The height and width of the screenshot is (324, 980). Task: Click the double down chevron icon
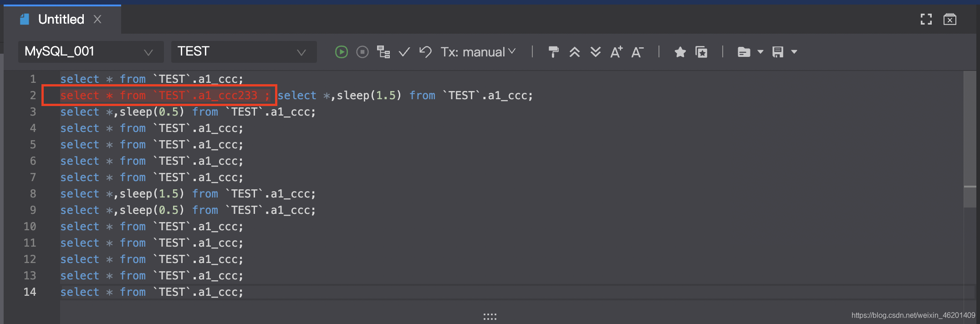596,52
